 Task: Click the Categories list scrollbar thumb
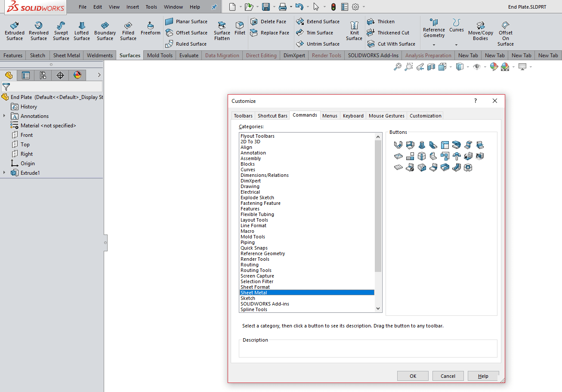(378, 206)
